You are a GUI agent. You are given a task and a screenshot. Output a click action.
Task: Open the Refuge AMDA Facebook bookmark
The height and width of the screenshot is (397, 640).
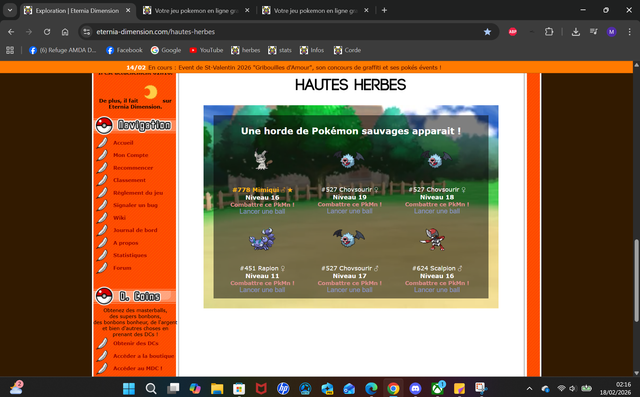[x=63, y=50]
